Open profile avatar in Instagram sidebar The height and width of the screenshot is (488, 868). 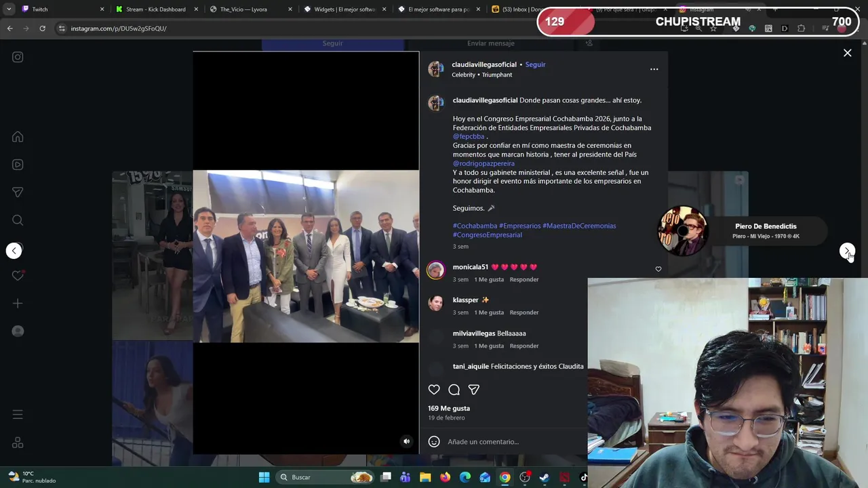point(18,331)
